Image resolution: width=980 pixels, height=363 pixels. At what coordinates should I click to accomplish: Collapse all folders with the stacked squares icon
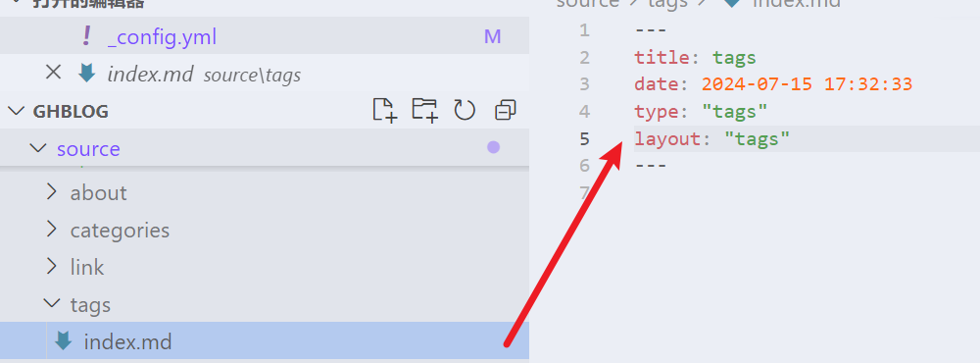coord(505,111)
